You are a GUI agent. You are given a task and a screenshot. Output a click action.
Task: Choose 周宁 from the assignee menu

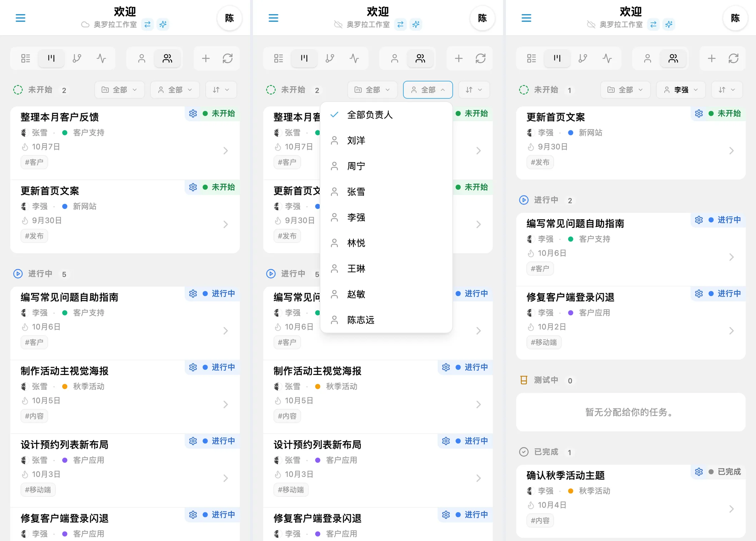(x=386, y=166)
